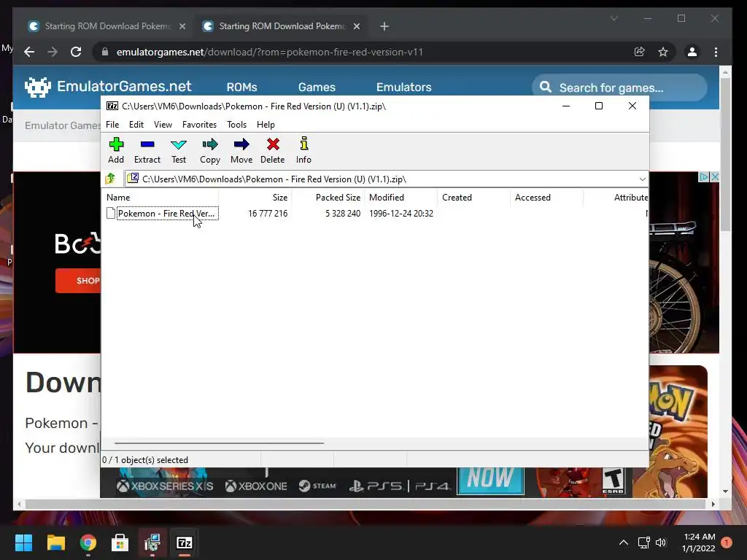This screenshot has height=560, width=747.
Task: Click the 7-Zip address path field
Action: point(386,179)
